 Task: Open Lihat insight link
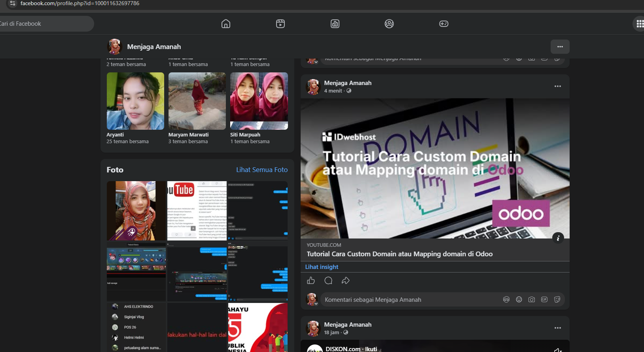(x=322, y=267)
